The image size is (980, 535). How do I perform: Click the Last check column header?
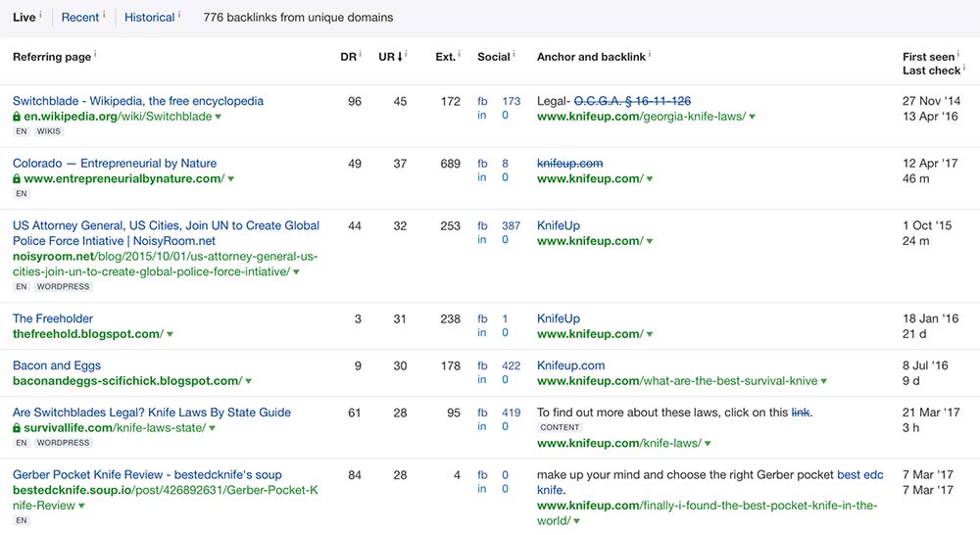pyautogui.click(x=931, y=71)
